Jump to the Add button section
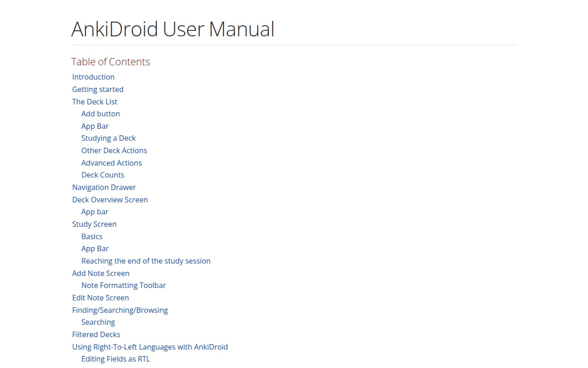The image size is (588, 368). [101, 114]
